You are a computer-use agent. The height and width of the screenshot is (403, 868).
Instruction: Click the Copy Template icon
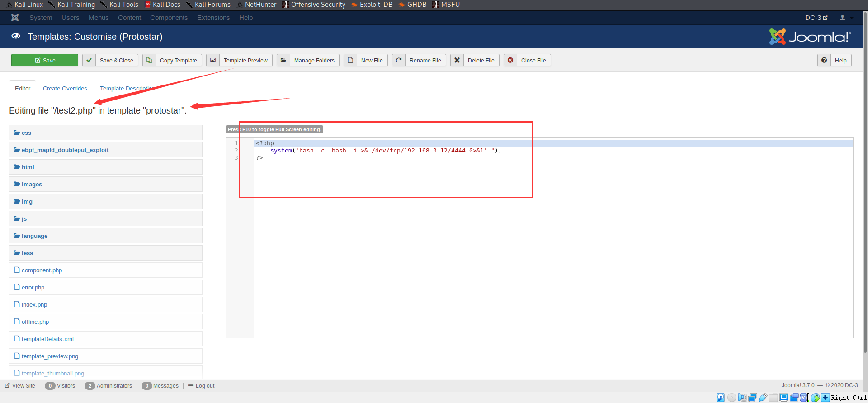[149, 60]
